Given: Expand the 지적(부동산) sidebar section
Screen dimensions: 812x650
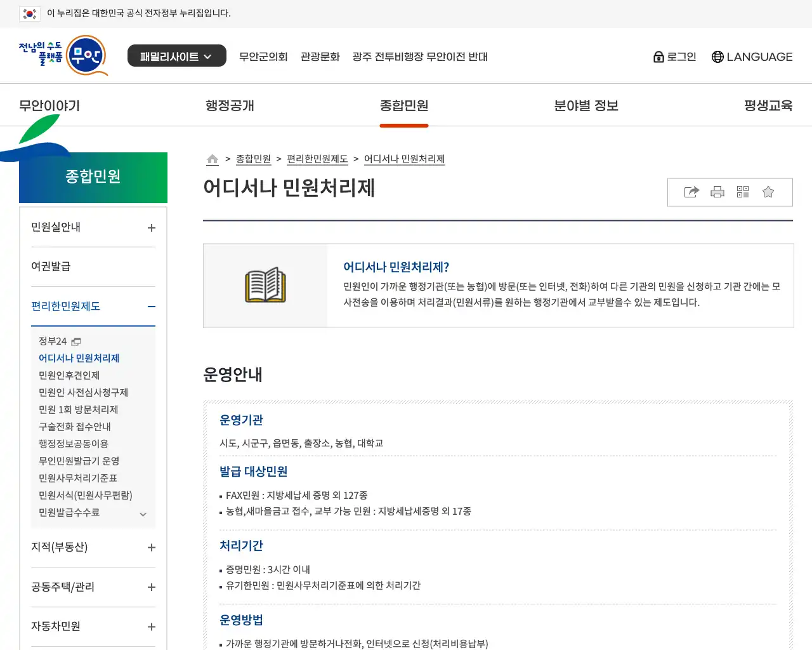Looking at the screenshot, I should pos(152,547).
